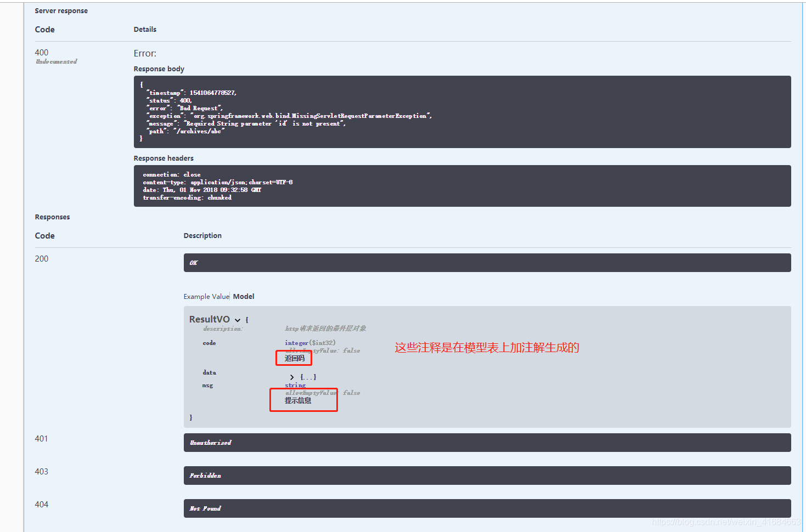Click the 401 Unauthorized description bar
Screen dimensions: 806x532
(x=487, y=443)
